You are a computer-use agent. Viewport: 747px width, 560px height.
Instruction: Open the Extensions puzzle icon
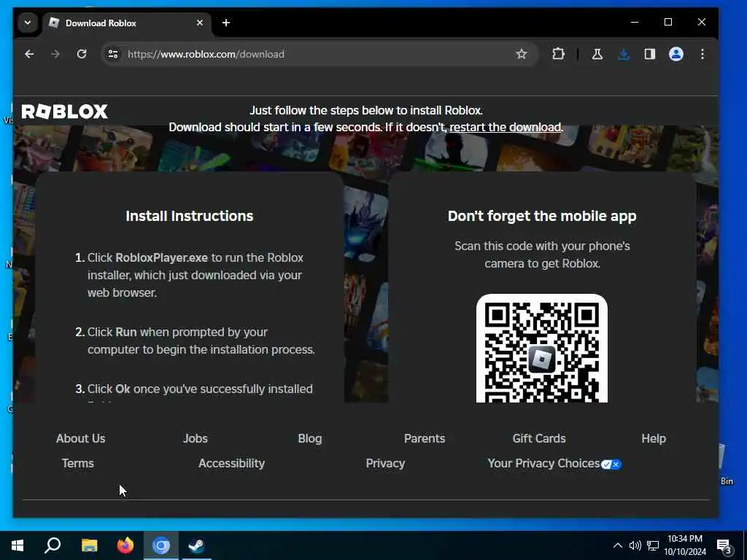(558, 54)
